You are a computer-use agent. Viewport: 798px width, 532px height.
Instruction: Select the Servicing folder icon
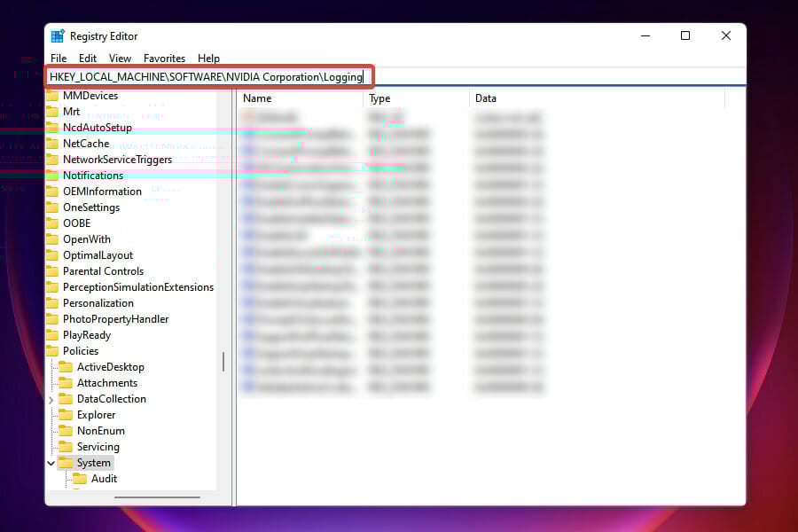[x=66, y=447]
